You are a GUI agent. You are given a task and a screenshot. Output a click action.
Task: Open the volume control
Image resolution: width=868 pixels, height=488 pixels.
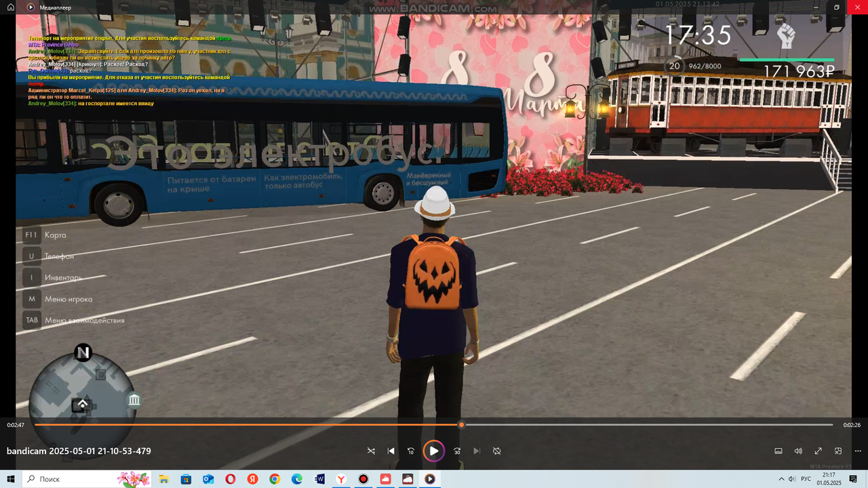pos(798,451)
